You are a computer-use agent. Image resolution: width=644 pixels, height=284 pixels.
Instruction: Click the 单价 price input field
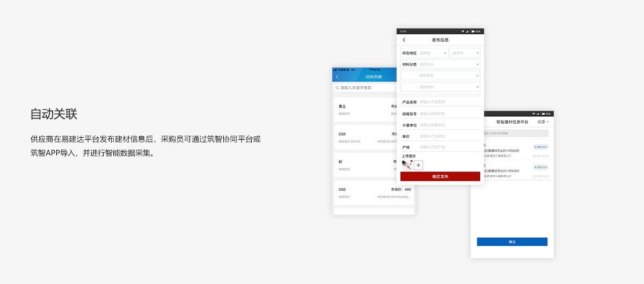448,136
